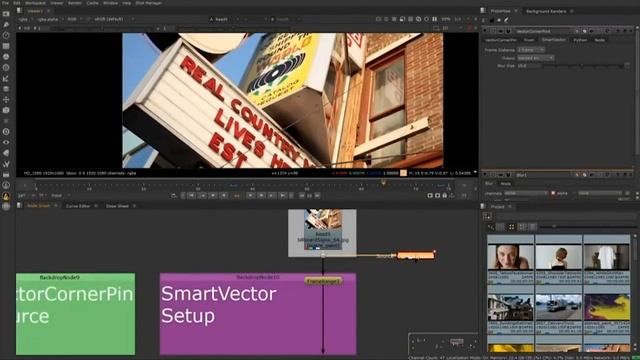
Task: Open the rgba layer dropdown
Action: [x=25, y=19]
